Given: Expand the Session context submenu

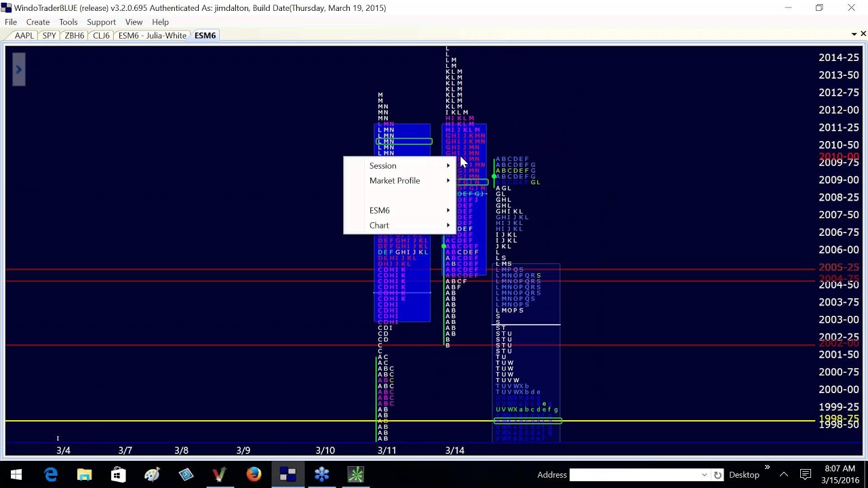Looking at the screenshot, I should pos(399,165).
